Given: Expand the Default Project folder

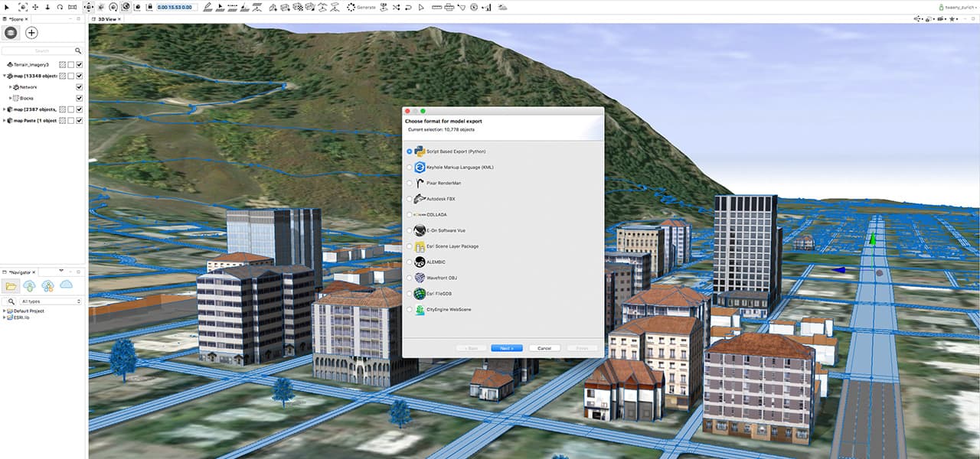Looking at the screenshot, I should [x=5, y=311].
